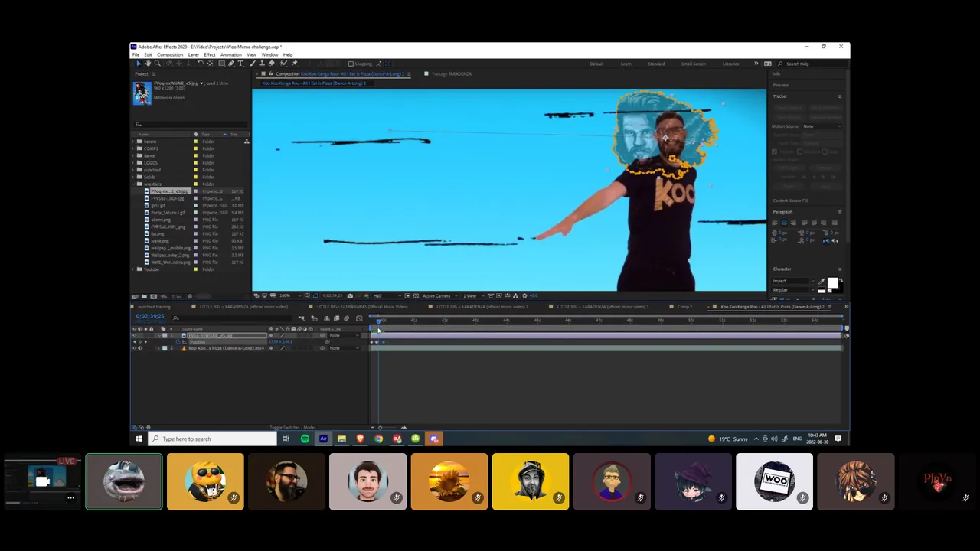980x551 pixels.
Task: Click the current time 0;02;39;25 display
Action: (150, 316)
